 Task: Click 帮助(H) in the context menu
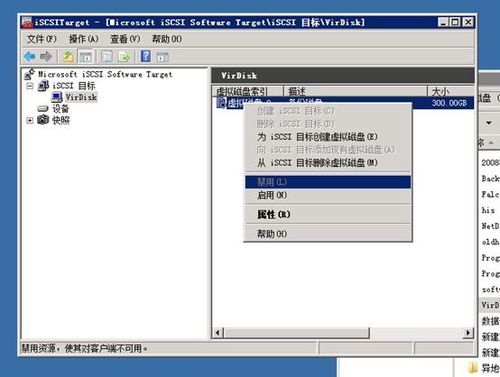coord(328,234)
